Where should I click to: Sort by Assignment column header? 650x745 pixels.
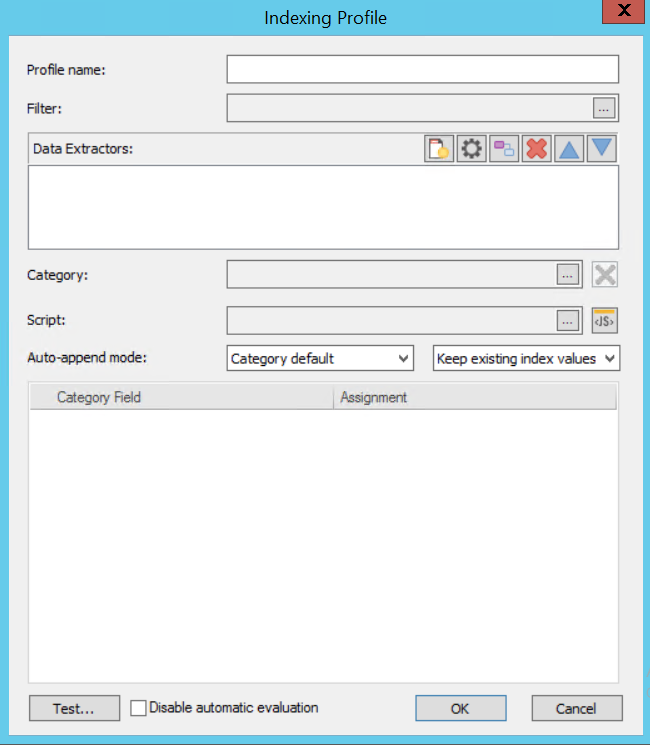[475, 397]
